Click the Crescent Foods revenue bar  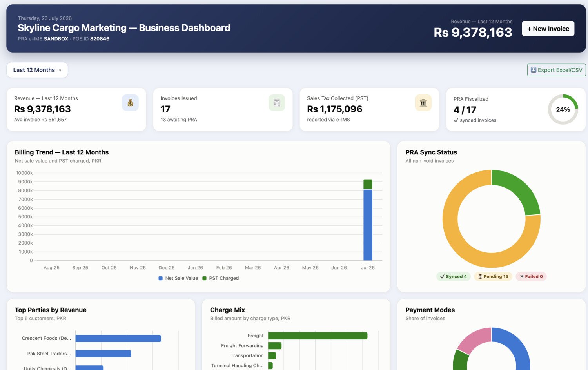point(118,338)
